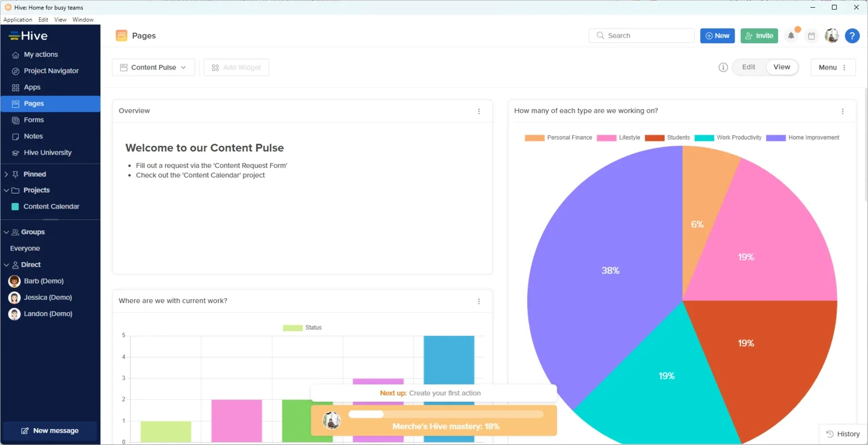Open Barb (Demo) direct message avatar
The width and height of the screenshot is (868, 445).
point(14,281)
